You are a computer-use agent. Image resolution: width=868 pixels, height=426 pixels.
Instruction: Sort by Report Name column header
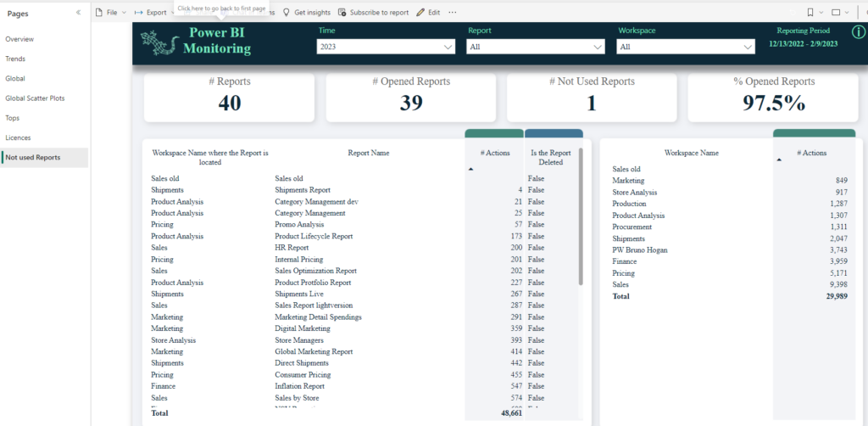coord(368,154)
